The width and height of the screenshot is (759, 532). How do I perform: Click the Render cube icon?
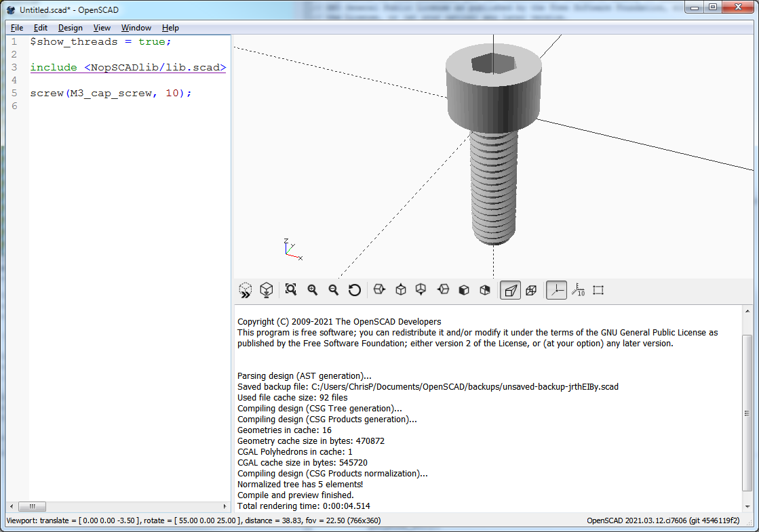[x=267, y=290]
